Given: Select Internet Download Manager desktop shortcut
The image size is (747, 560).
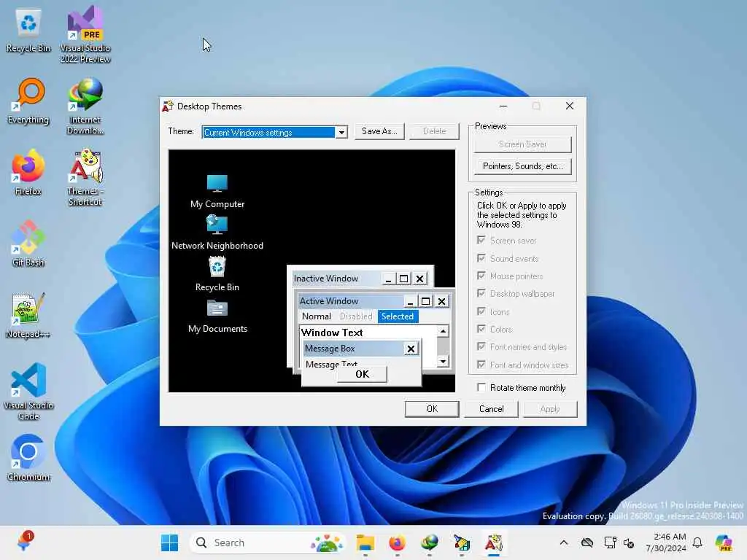Looking at the screenshot, I should [x=85, y=106].
